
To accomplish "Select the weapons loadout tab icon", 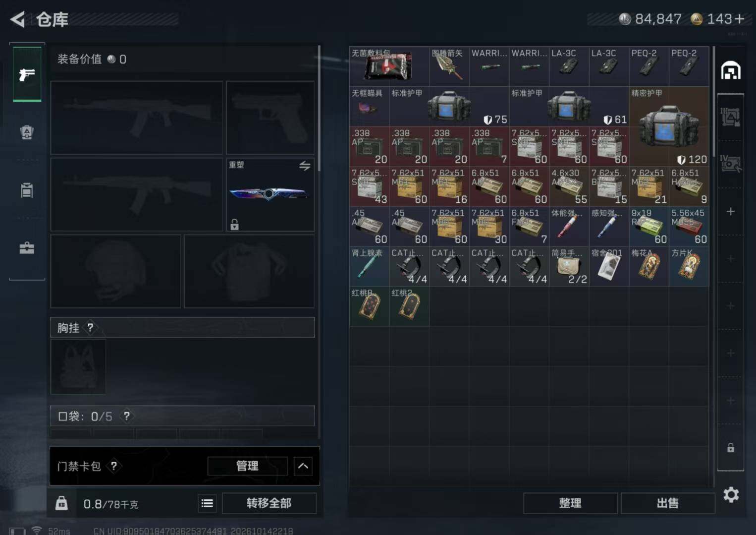I will tap(27, 74).
